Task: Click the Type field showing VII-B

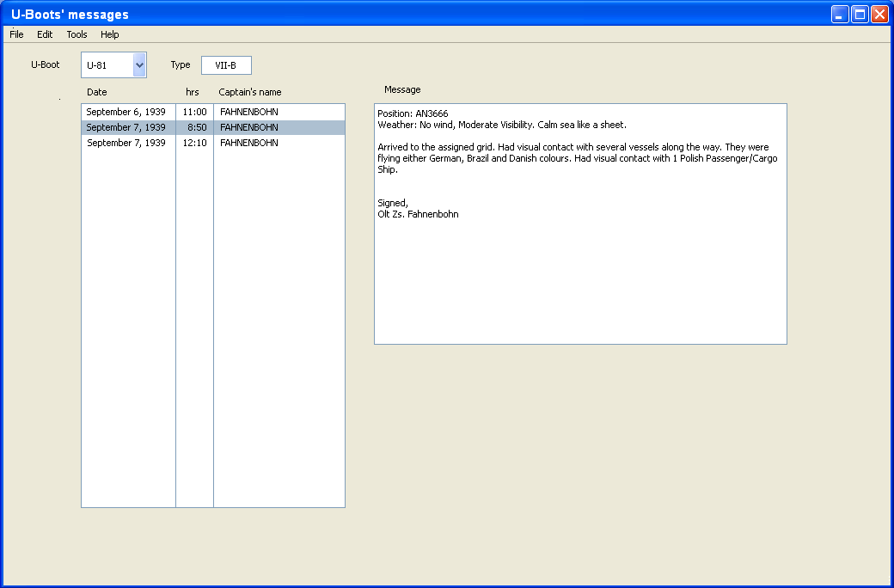Action: (x=226, y=65)
